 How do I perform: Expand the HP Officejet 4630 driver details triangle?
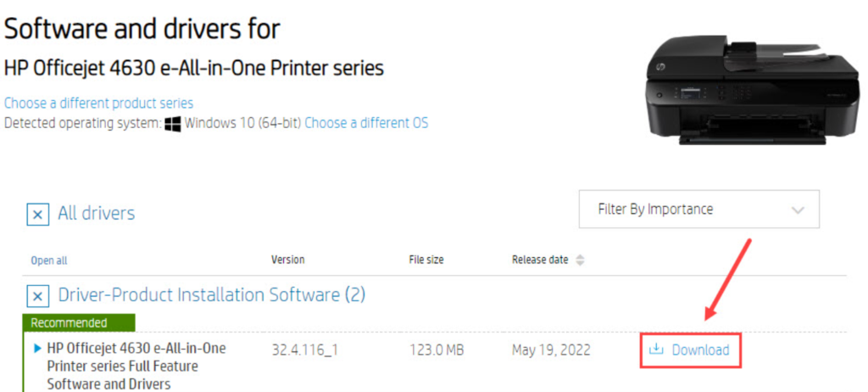pos(37,349)
